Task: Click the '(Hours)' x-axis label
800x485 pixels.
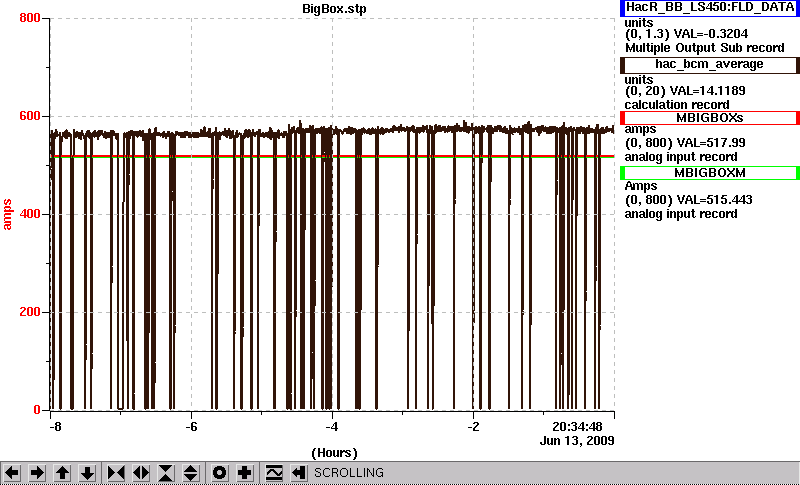Action: 334,453
